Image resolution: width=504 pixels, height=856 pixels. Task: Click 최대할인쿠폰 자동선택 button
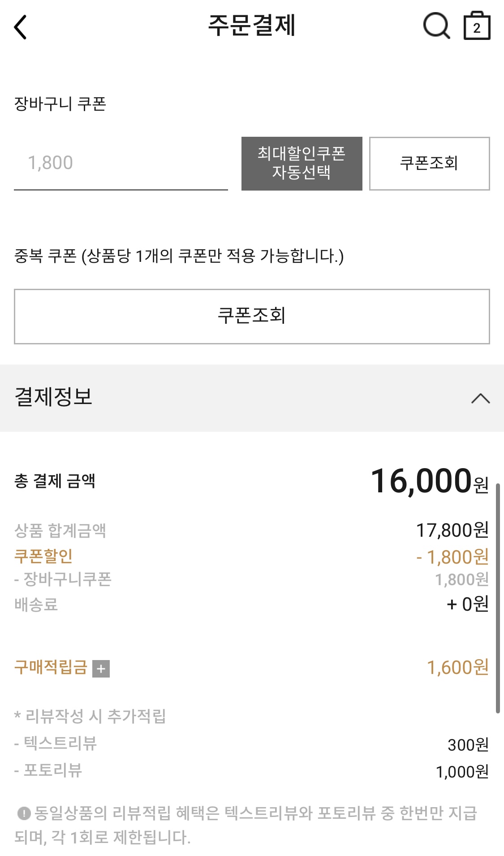click(x=302, y=164)
